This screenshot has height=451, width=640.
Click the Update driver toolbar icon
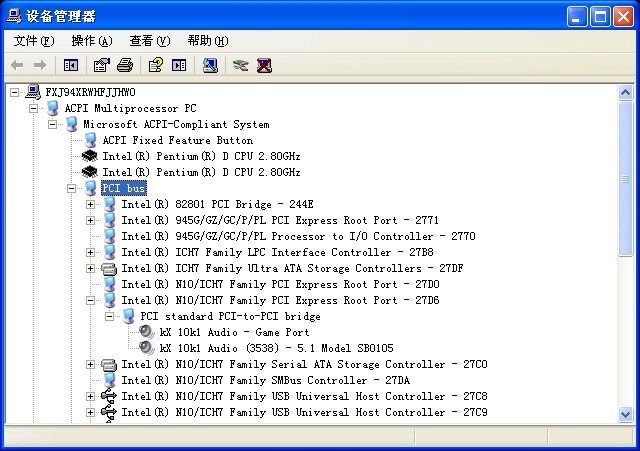pos(240,65)
